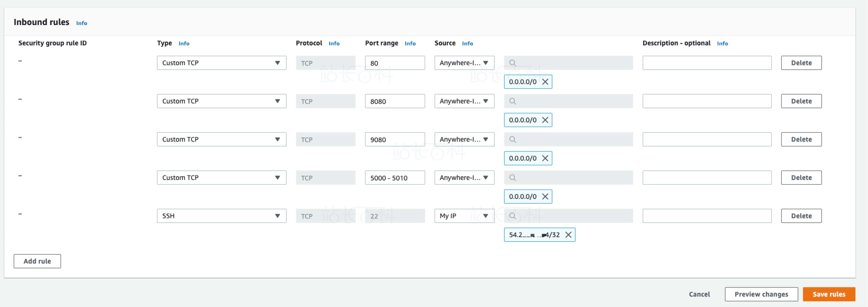
Task: Open the SSH type dropdown
Action: pos(221,216)
